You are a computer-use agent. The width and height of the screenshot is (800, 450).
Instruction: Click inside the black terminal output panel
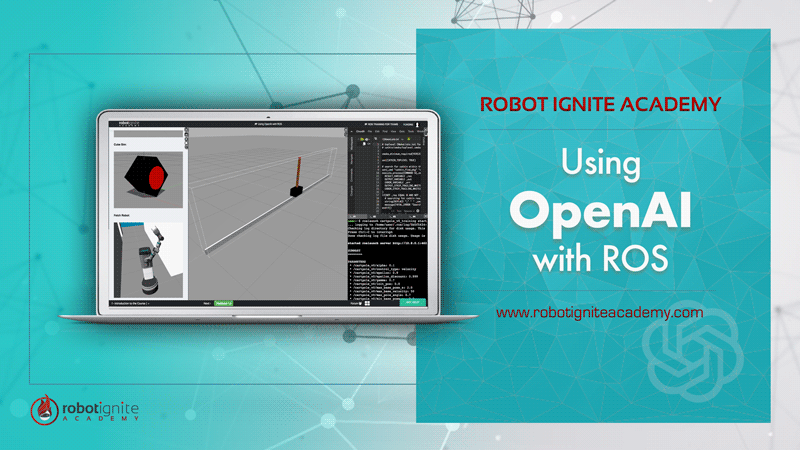pyautogui.click(x=387, y=259)
